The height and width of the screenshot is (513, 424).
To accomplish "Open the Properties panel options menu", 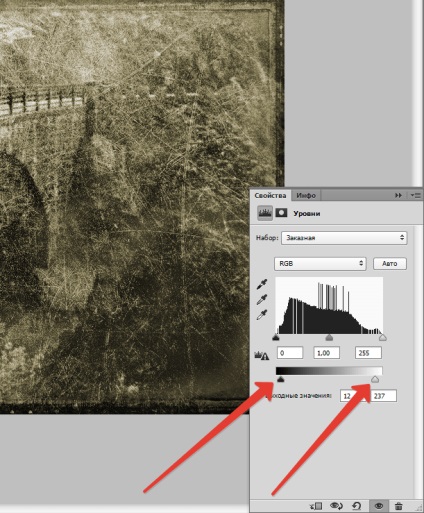I will [416, 195].
